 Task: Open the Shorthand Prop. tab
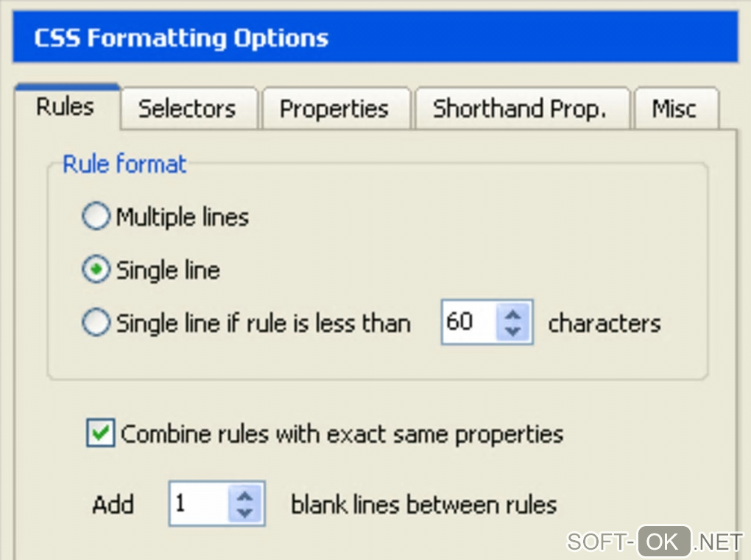[520, 109]
